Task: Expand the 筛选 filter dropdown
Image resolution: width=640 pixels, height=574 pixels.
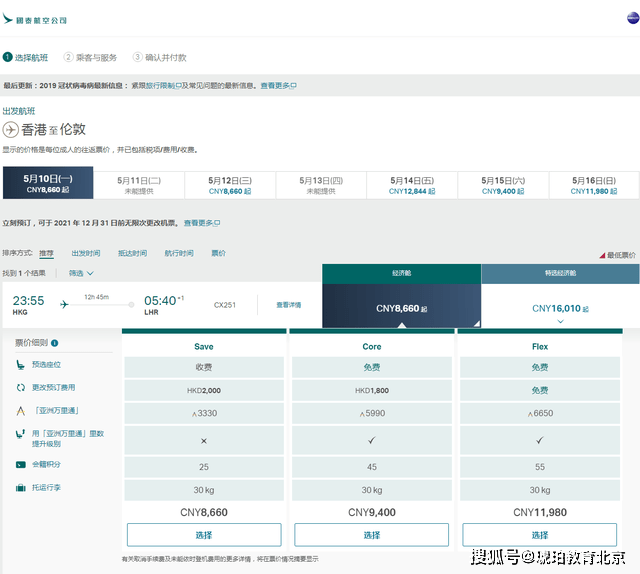Action: 81,272
